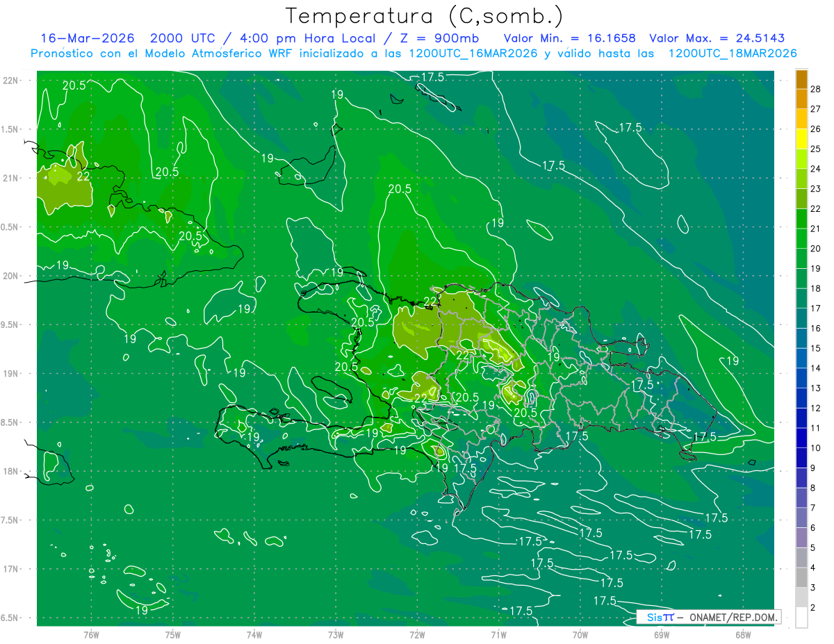Click the legend swatch between 27 and 28
Image resolution: width=834 pixels, height=644 pixels.
coord(801,99)
